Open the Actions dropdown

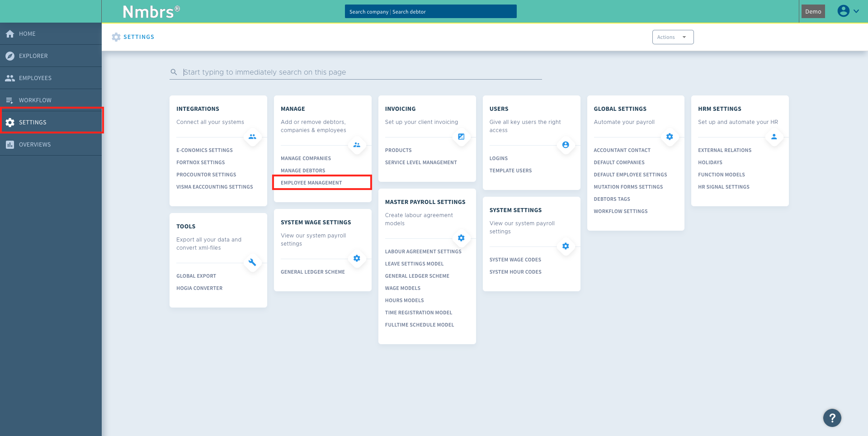[673, 37]
